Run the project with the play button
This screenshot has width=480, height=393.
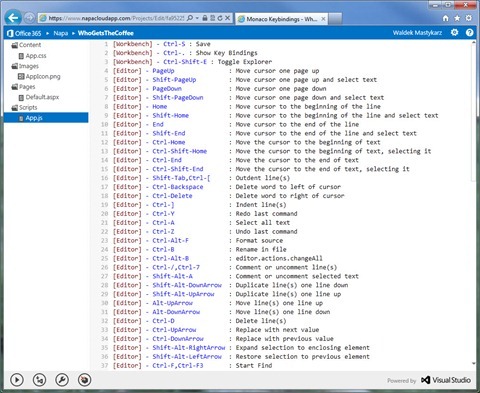17,380
